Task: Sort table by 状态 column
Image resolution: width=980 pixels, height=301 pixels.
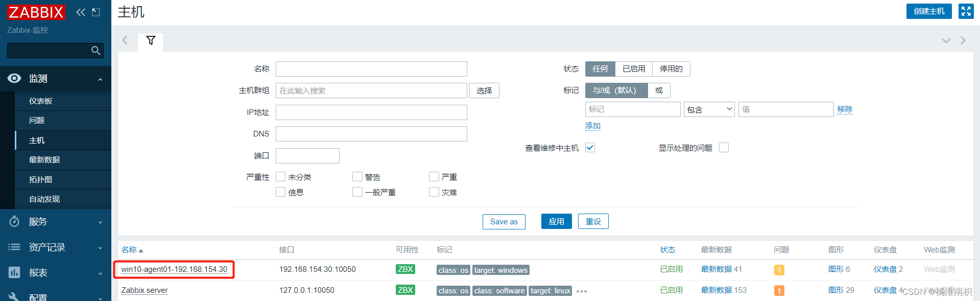Action: pos(667,250)
